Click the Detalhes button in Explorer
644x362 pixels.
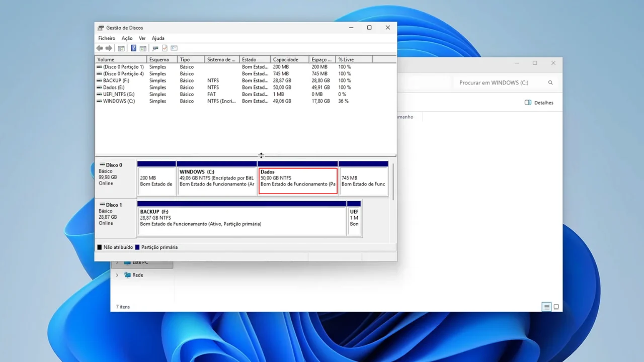[x=539, y=103]
